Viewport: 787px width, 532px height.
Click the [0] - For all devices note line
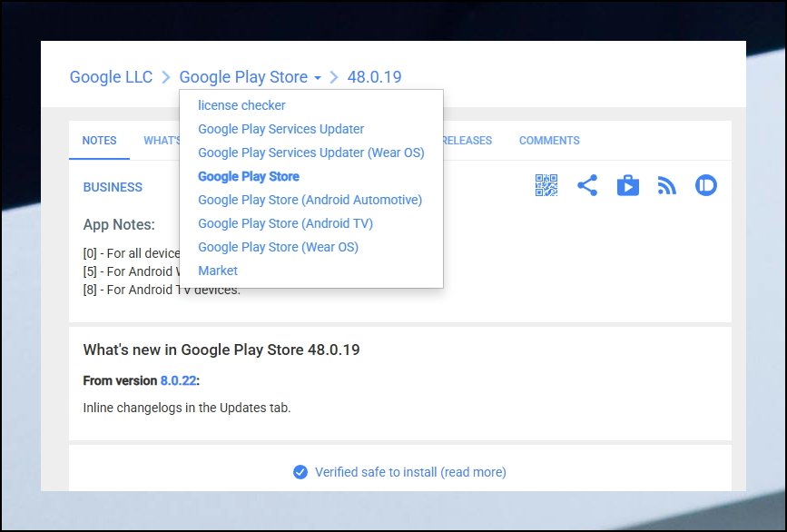click(x=132, y=253)
